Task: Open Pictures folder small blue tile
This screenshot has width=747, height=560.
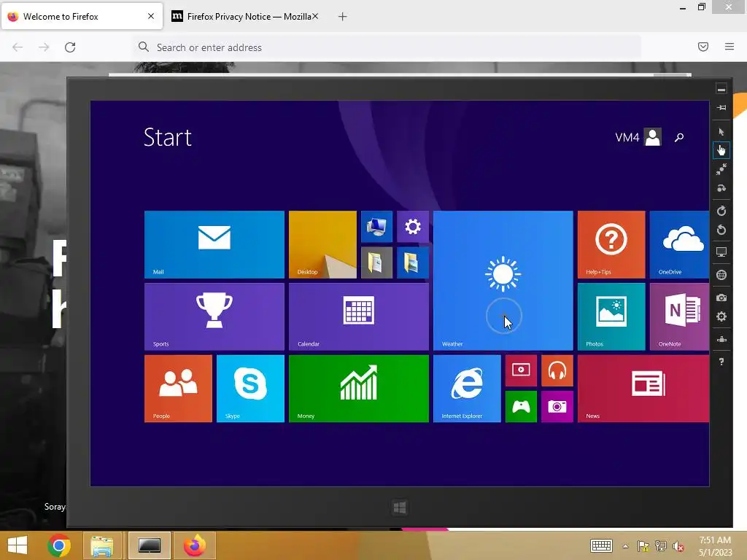Action: pos(413,262)
